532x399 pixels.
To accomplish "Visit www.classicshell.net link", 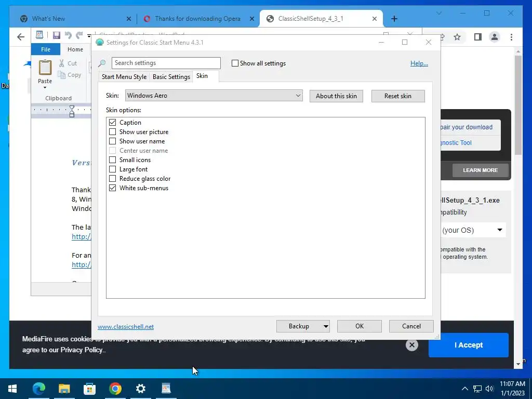I will (x=126, y=327).
